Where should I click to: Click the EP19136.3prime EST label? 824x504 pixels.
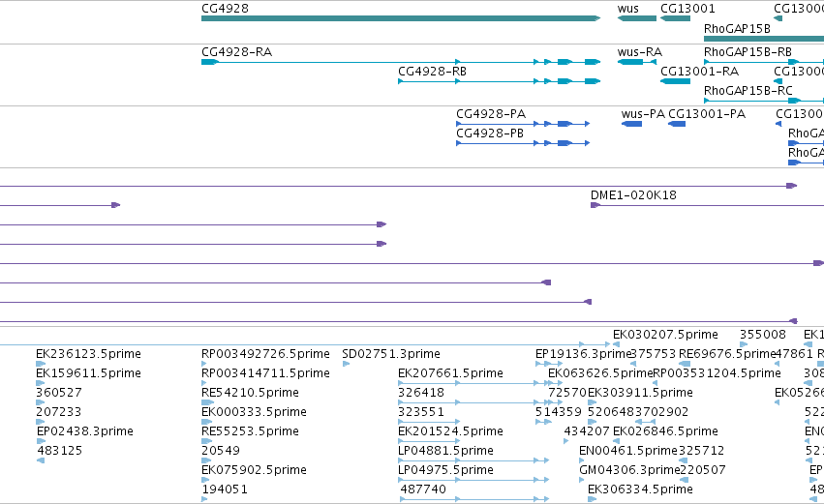(582, 354)
